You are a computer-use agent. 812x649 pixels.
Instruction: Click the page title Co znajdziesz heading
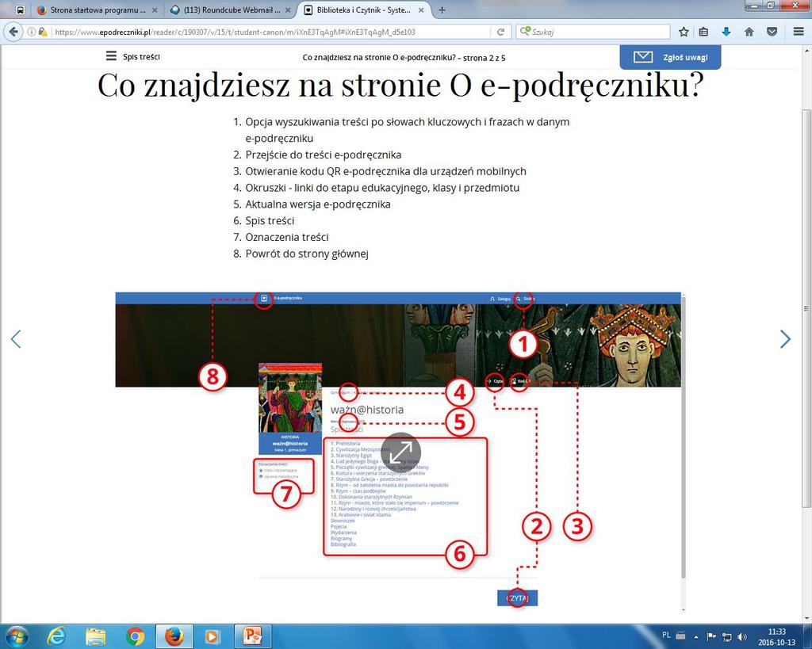click(x=400, y=84)
